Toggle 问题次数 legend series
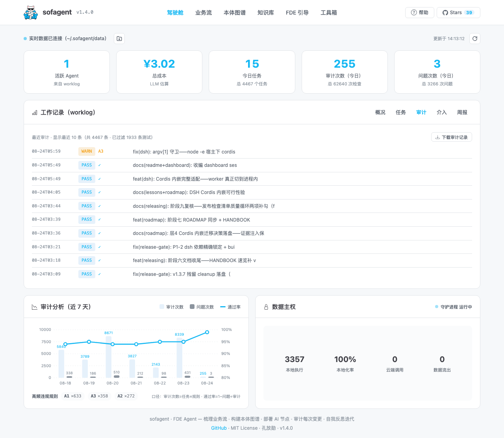The image size is (504, 438). click(202, 307)
